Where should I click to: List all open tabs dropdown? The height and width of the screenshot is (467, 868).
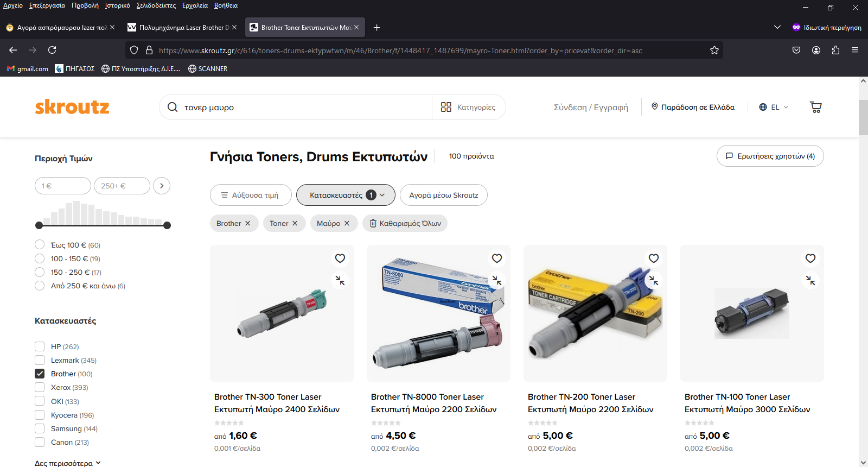coord(777,27)
